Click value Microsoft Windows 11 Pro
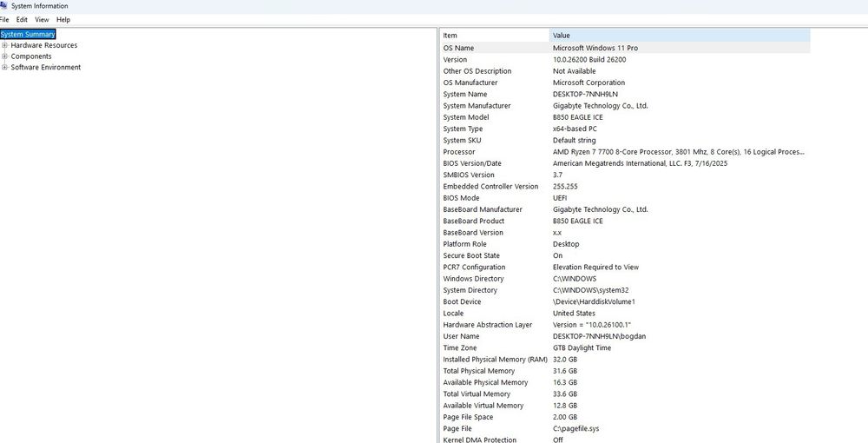This screenshot has height=443, width=868. [595, 48]
